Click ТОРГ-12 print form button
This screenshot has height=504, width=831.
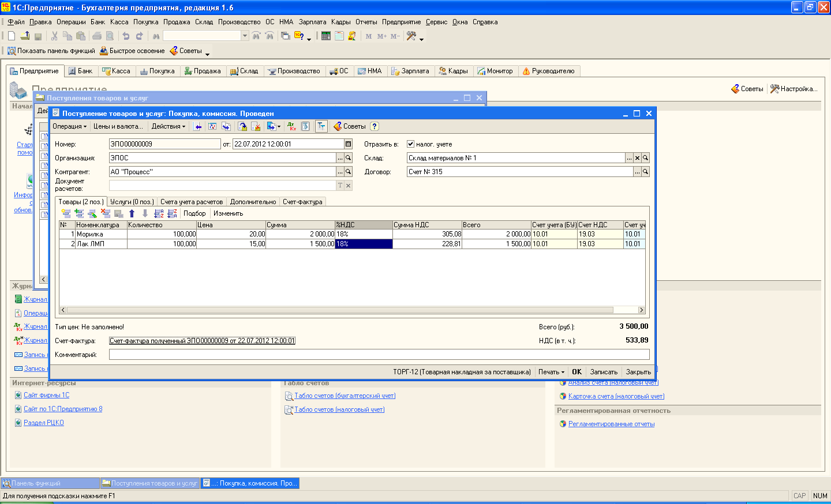coord(462,372)
